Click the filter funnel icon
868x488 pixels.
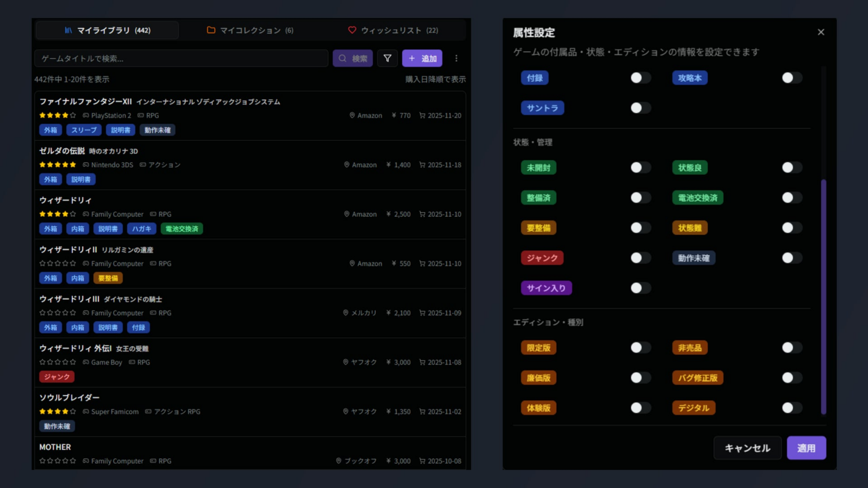(387, 58)
